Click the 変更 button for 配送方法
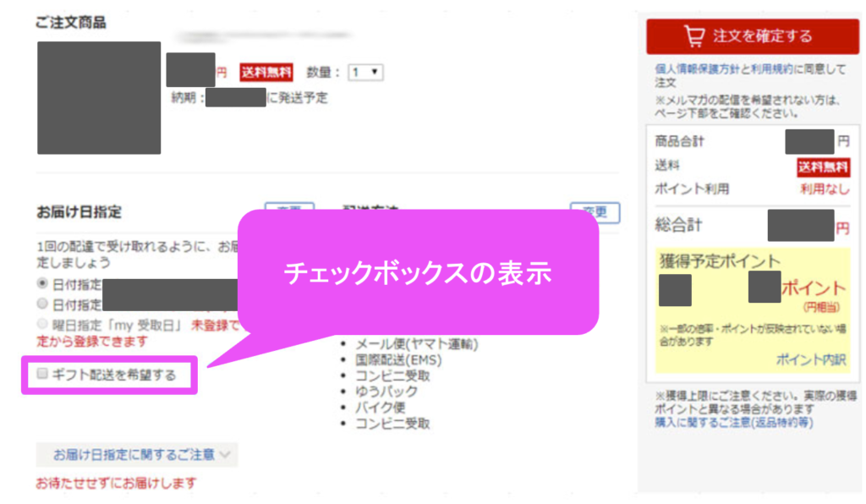 [595, 212]
